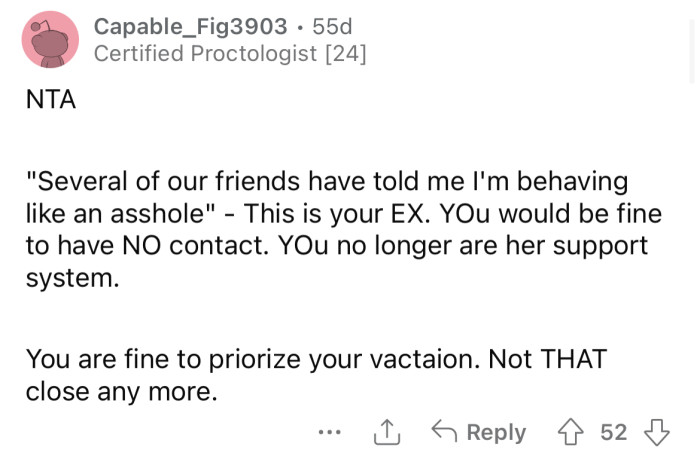Click the 55d comment timestamp
The width and height of the screenshot is (700, 462).
pyautogui.click(x=332, y=25)
